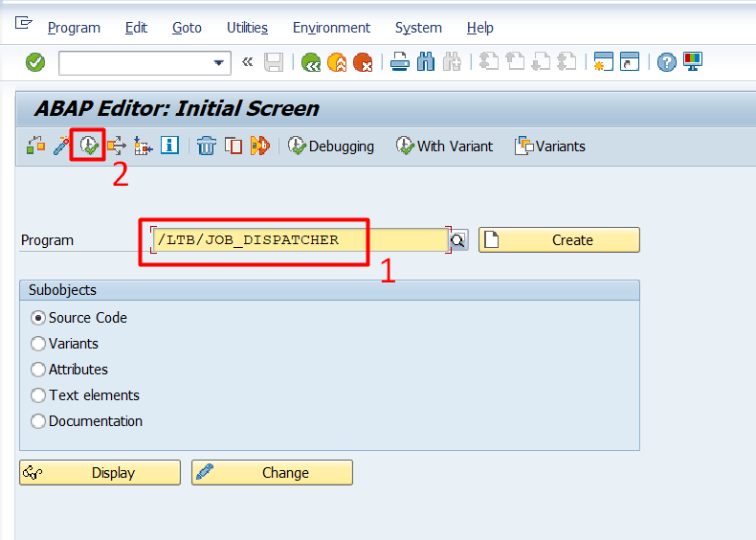This screenshot has height=540, width=756.
Task: Open the Environment menu
Action: tap(331, 28)
